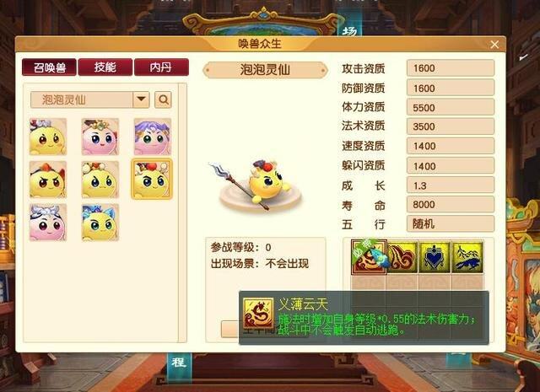
Task: Click the red swirl skill icon
Action: click(x=402, y=257)
